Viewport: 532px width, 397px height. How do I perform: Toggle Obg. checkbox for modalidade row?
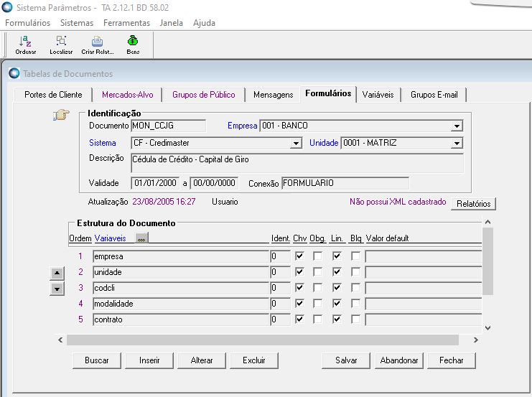[x=317, y=304]
